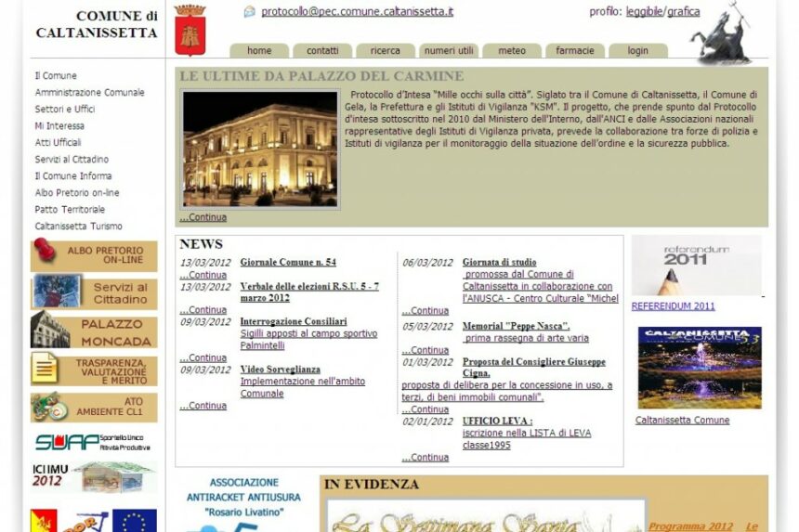Click the Referendum 2011 thumbnail image
799x532 pixels.
696,266
